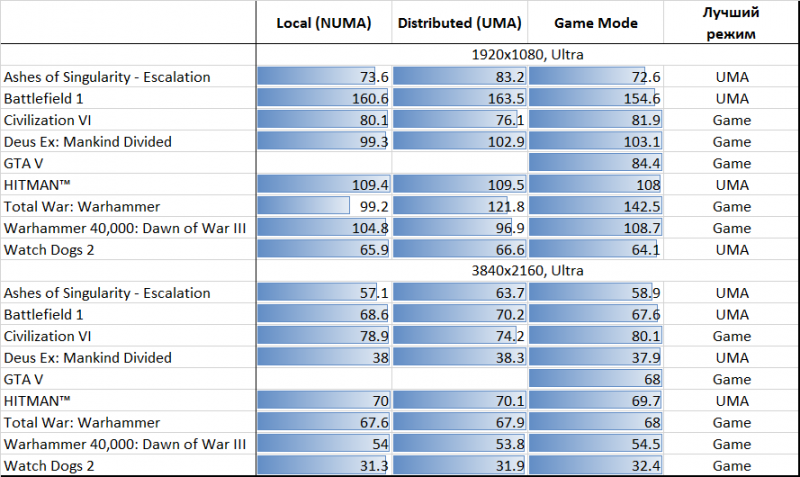Select the cell with value 78.9
The image size is (800, 477).
click(324, 336)
